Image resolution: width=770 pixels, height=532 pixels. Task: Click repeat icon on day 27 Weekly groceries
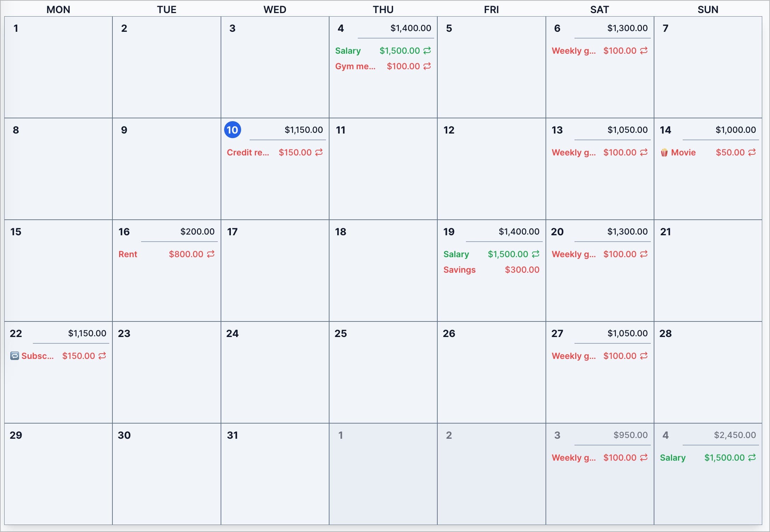click(644, 356)
